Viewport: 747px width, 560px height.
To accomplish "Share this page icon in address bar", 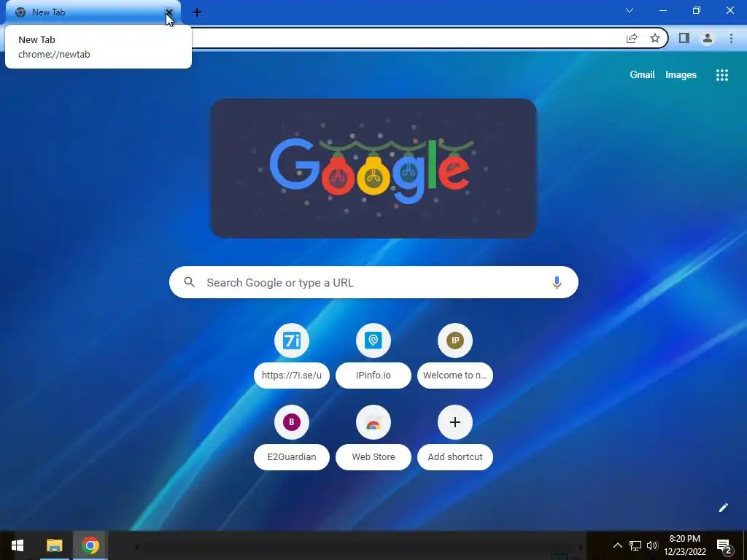I will pos(632,38).
